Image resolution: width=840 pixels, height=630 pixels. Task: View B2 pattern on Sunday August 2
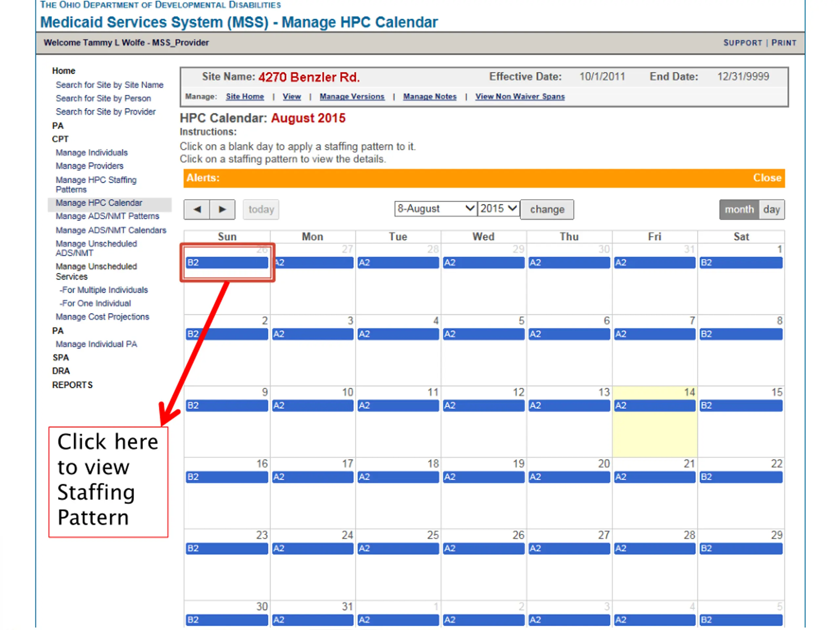click(227, 334)
